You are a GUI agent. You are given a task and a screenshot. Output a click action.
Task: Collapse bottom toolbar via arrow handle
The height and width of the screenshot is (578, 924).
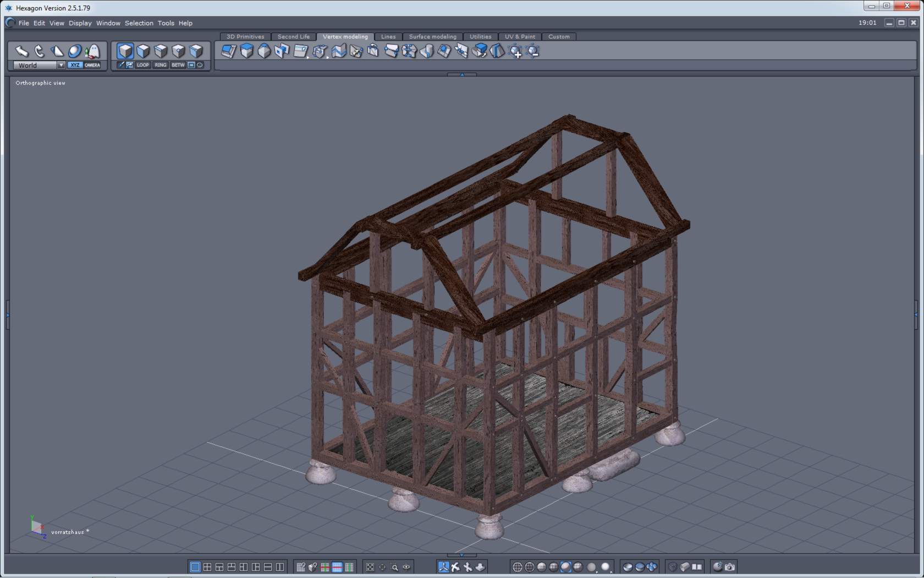(462, 555)
